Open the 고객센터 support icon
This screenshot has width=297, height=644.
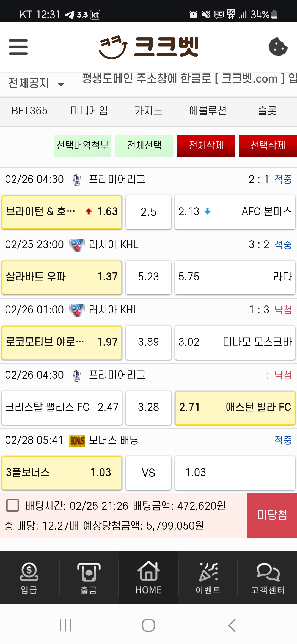coord(268,578)
